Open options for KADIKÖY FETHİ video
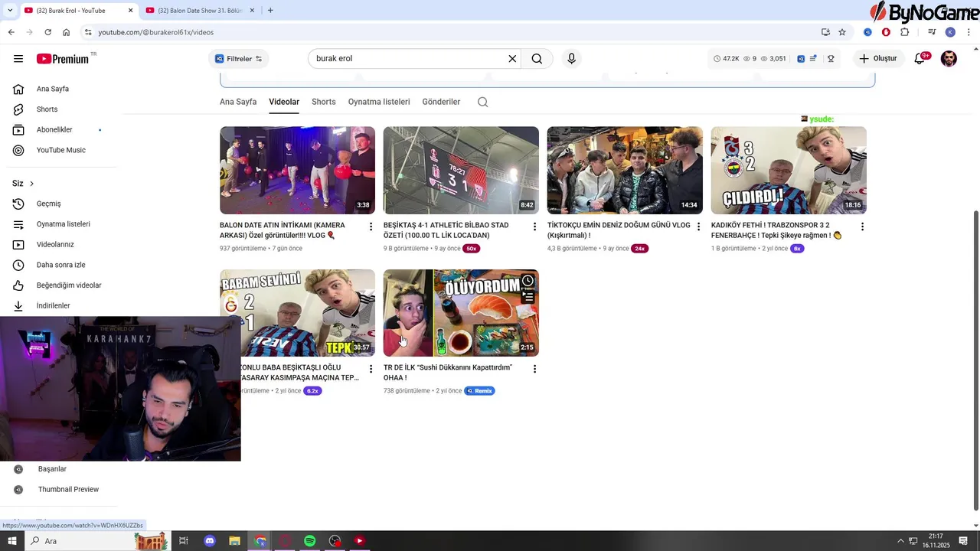This screenshot has width=980, height=551. [862, 227]
